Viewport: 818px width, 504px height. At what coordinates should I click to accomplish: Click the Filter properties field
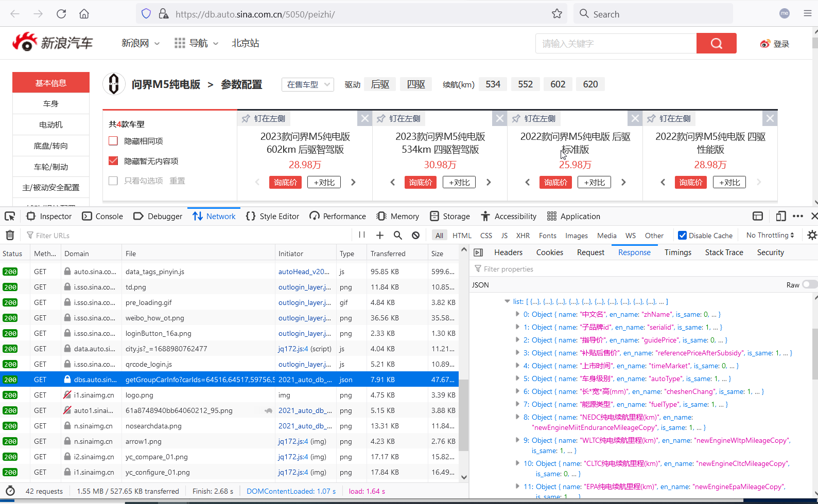click(643, 269)
